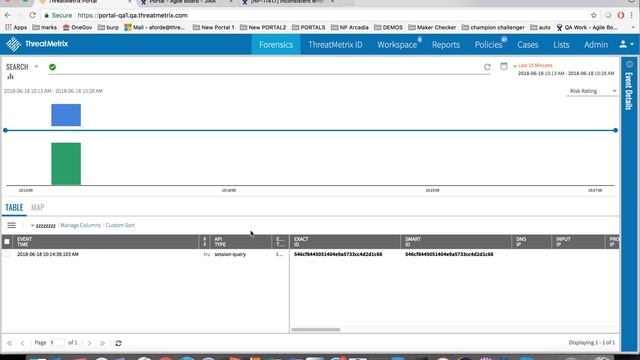The height and width of the screenshot is (360, 640).
Task: Click the Page number input field
Action: coord(57,342)
